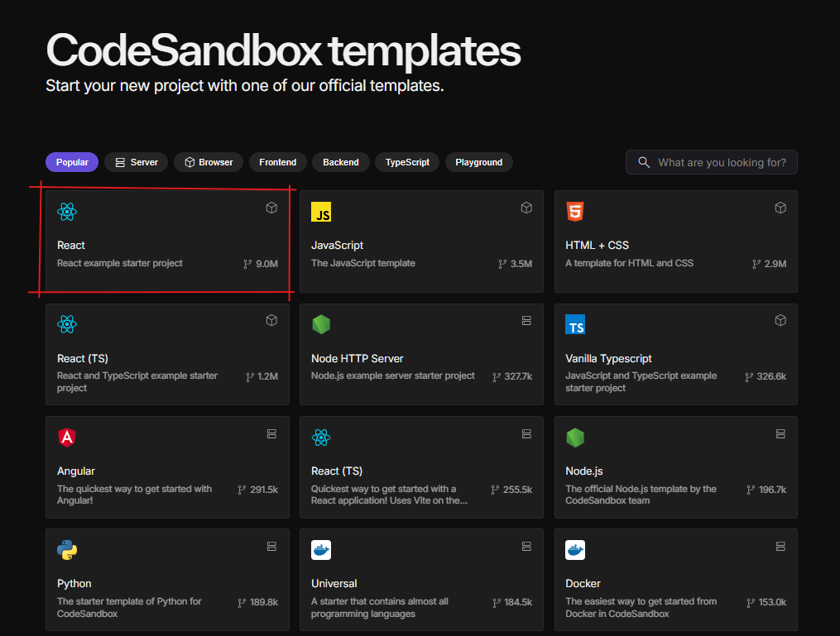Click the Docker whale logo icon
The image size is (840, 636).
575,550
